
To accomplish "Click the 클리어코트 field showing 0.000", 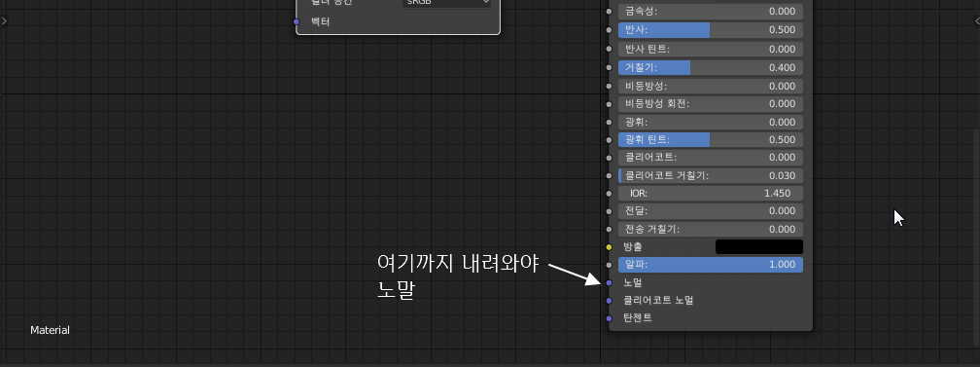I will (x=711, y=157).
